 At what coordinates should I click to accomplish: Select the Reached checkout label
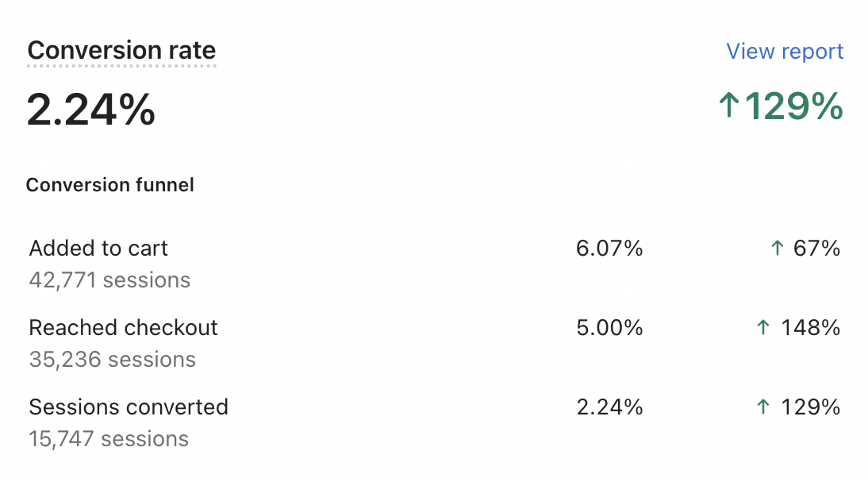pyautogui.click(x=123, y=328)
